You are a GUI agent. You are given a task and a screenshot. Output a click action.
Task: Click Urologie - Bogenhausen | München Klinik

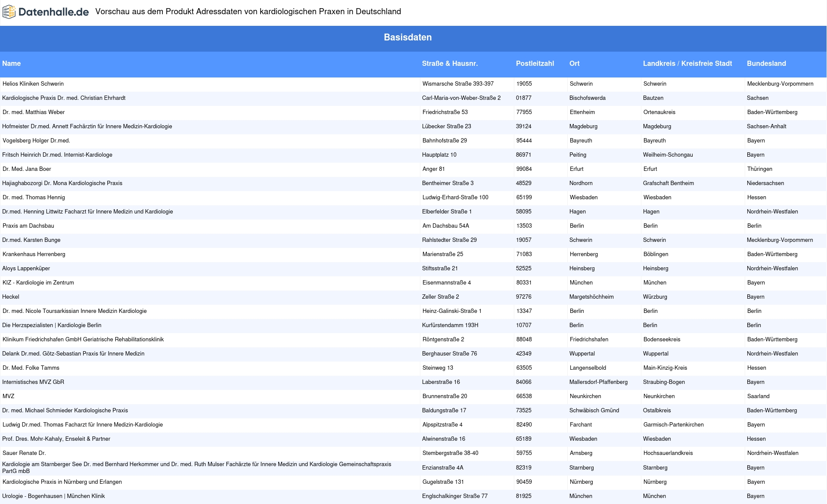coord(53,496)
